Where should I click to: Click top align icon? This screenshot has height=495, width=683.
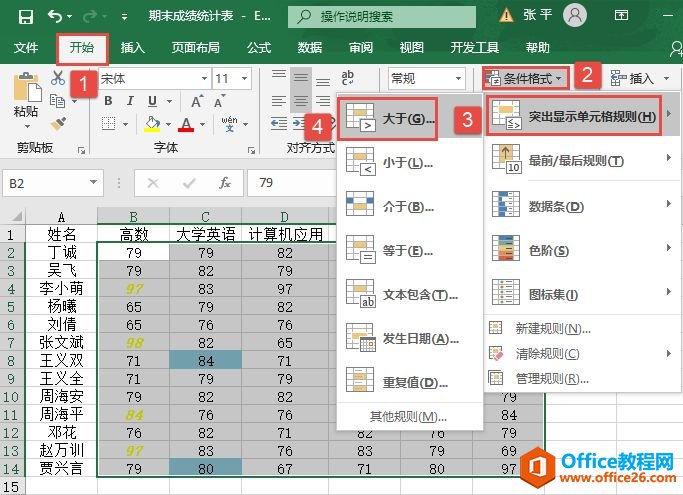[x=279, y=75]
